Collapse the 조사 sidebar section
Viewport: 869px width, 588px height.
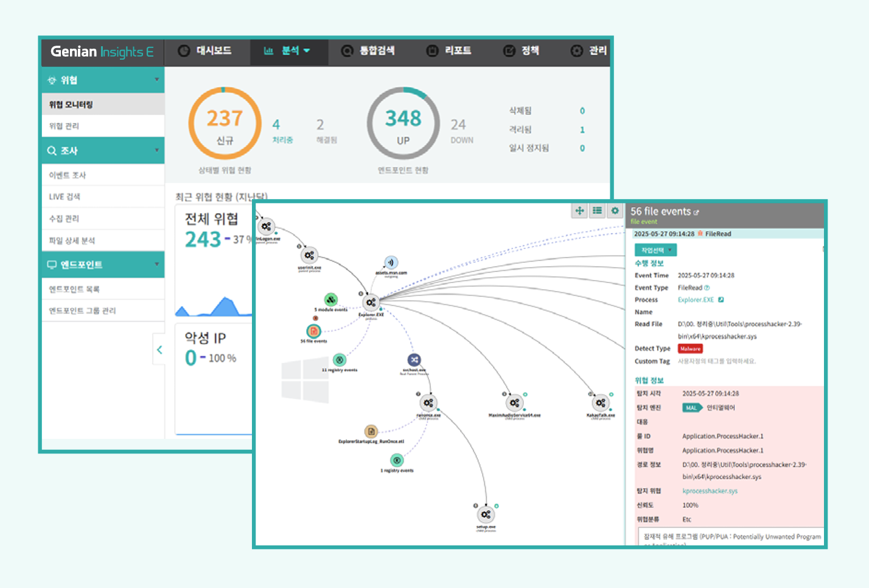156,150
